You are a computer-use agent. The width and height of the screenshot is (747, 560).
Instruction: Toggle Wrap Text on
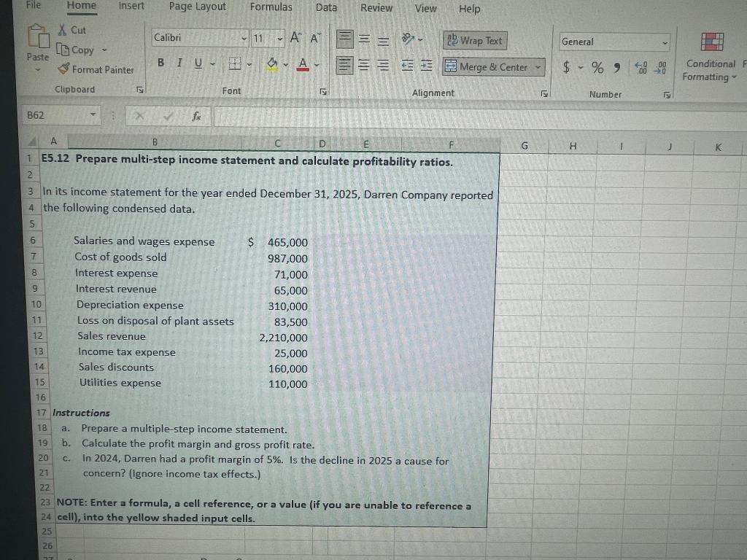[x=475, y=40]
